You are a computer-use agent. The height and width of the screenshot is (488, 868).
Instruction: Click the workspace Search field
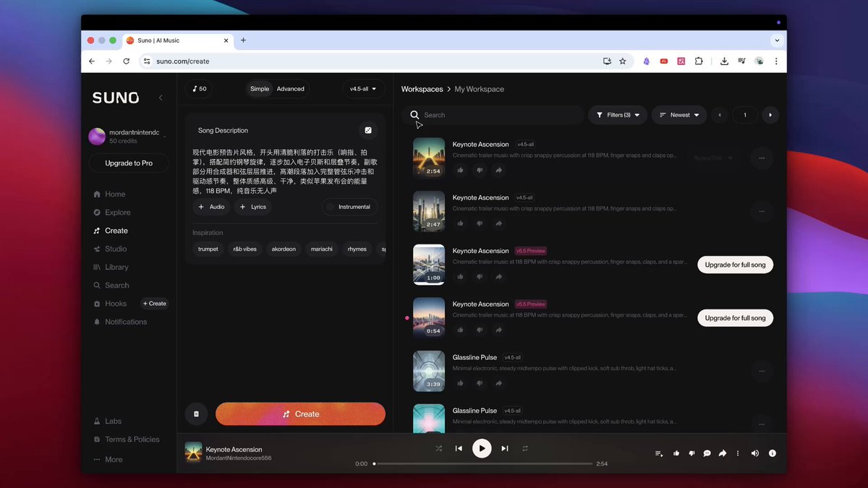click(x=493, y=115)
